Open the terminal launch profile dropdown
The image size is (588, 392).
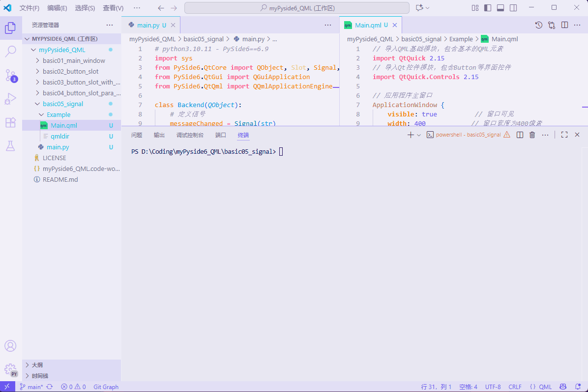click(419, 135)
